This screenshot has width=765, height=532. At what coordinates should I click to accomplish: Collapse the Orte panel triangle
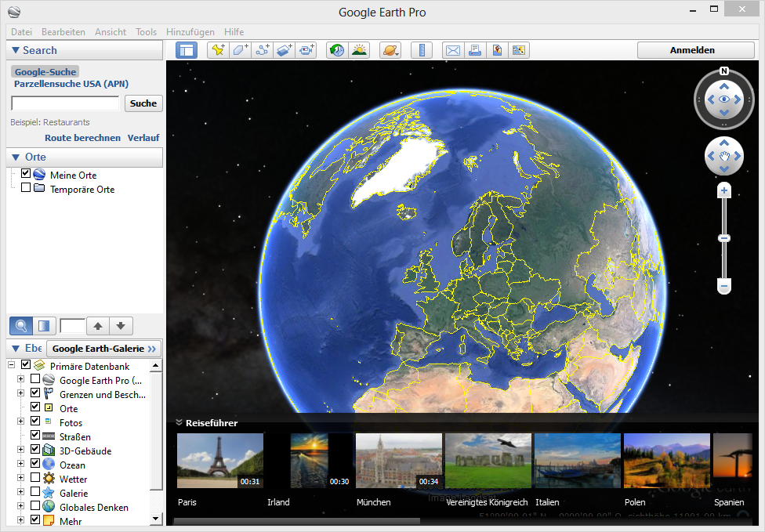pyautogui.click(x=16, y=157)
